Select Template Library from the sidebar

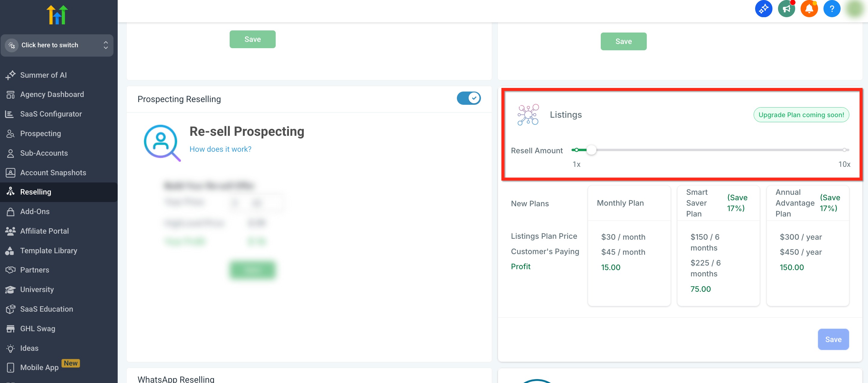point(48,251)
